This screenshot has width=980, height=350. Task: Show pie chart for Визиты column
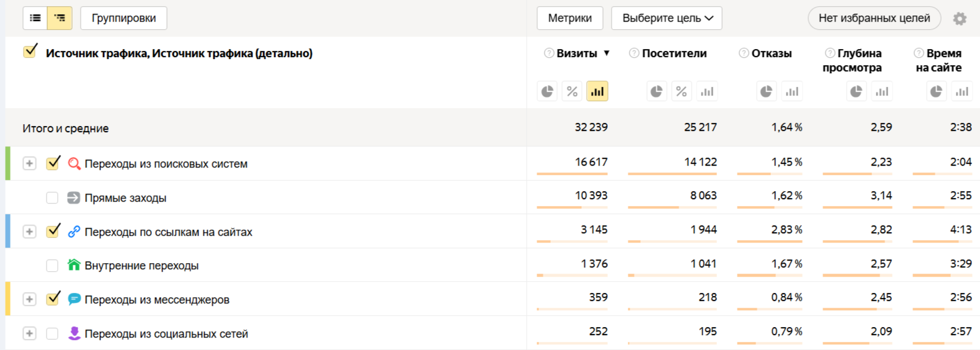[547, 92]
